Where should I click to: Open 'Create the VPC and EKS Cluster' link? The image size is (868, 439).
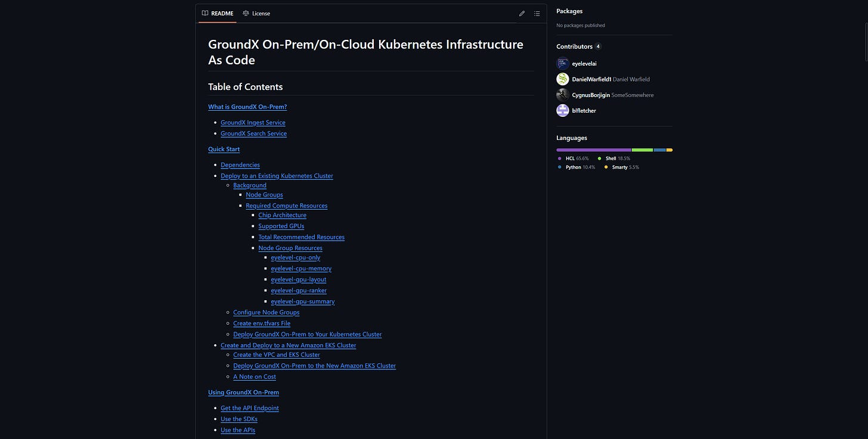coord(277,355)
